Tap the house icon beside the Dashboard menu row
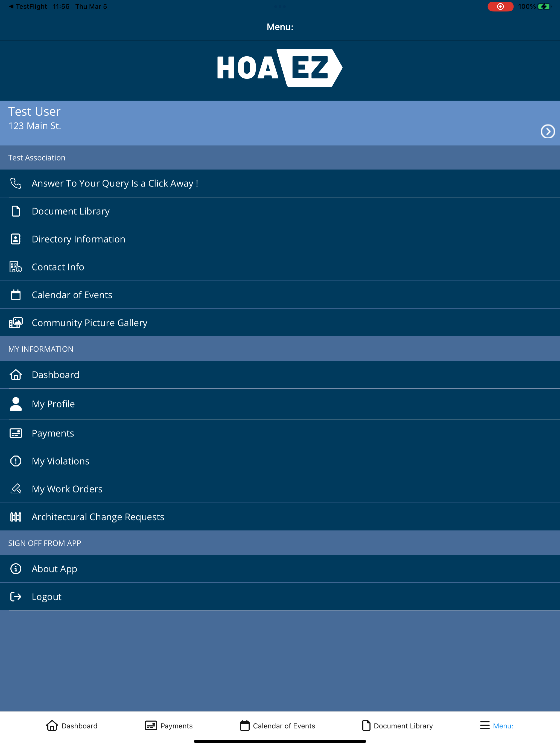This screenshot has height=747, width=560. click(16, 375)
